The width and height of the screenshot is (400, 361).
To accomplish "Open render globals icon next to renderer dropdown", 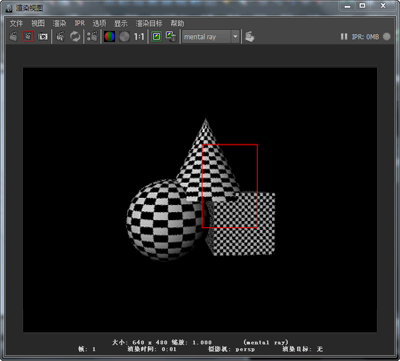I will coord(249,37).
